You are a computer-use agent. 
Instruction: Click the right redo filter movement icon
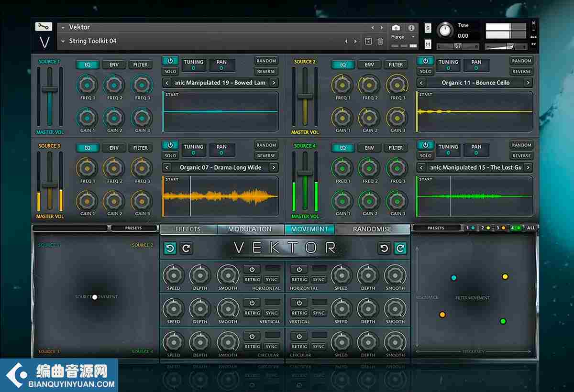click(x=400, y=248)
